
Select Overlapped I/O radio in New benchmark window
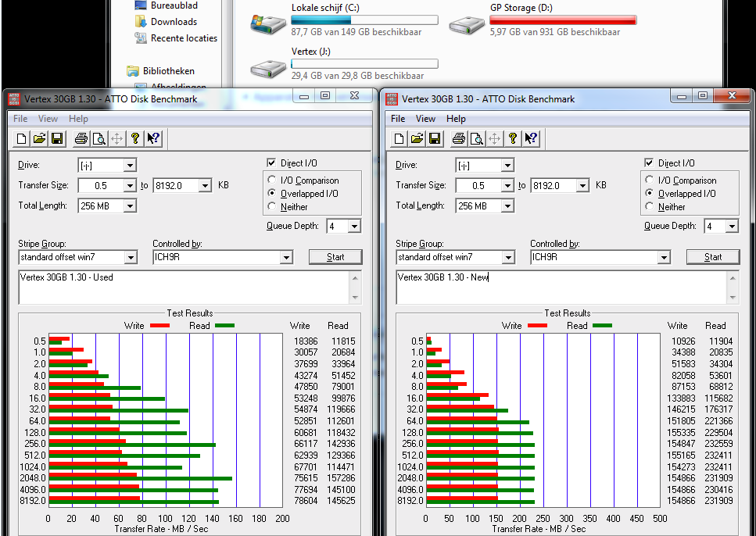pos(650,193)
